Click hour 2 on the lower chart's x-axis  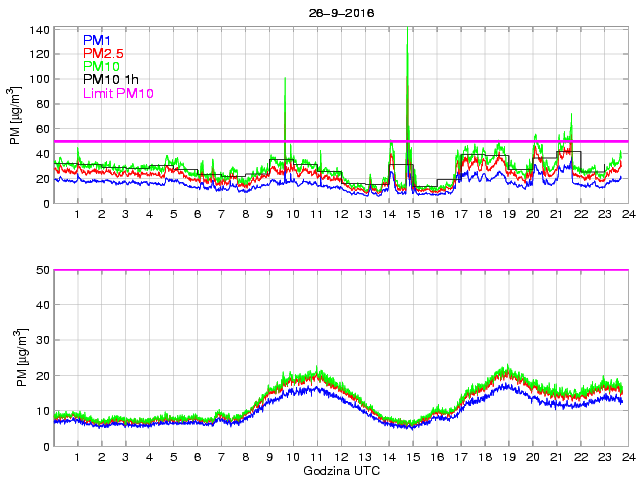[101, 457]
